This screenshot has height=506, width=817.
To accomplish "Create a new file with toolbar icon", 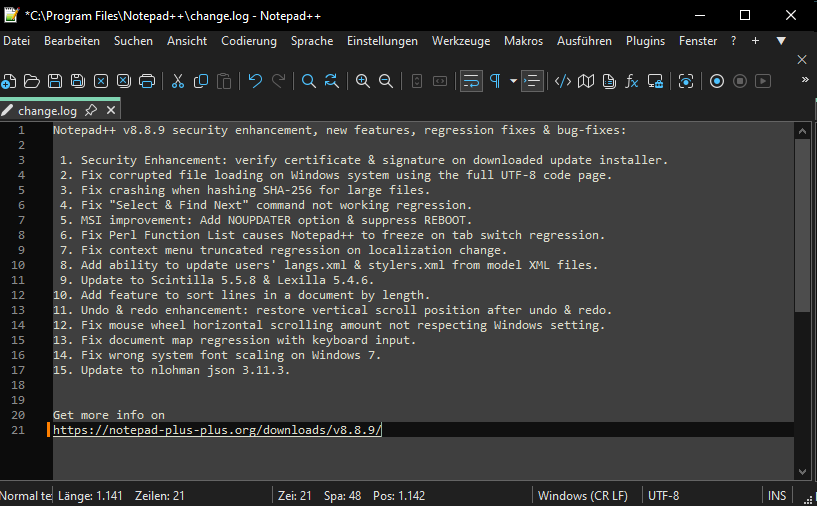I will pyautogui.click(x=9, y=81).
